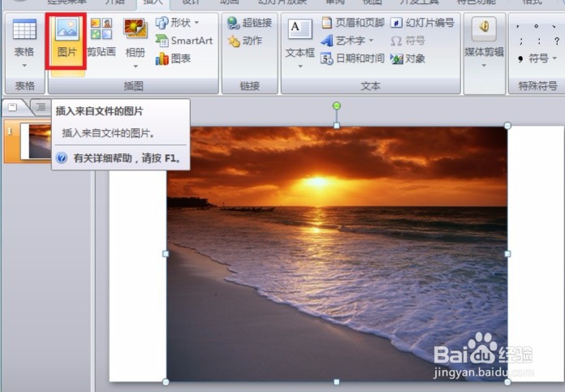Click the greyed-out Ω 符号 button
Viewport: 565px width, 392px height.
(x=408, y=41)
